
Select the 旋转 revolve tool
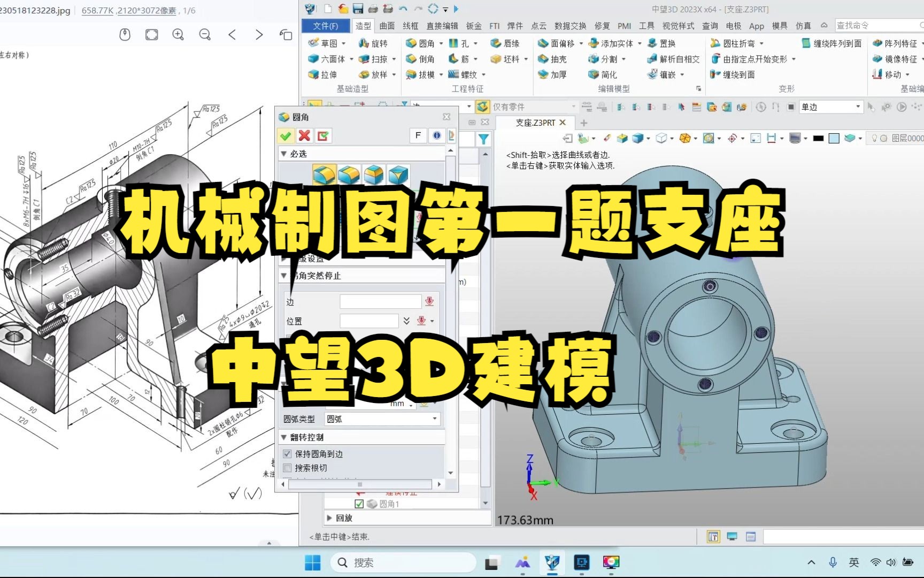373,43
